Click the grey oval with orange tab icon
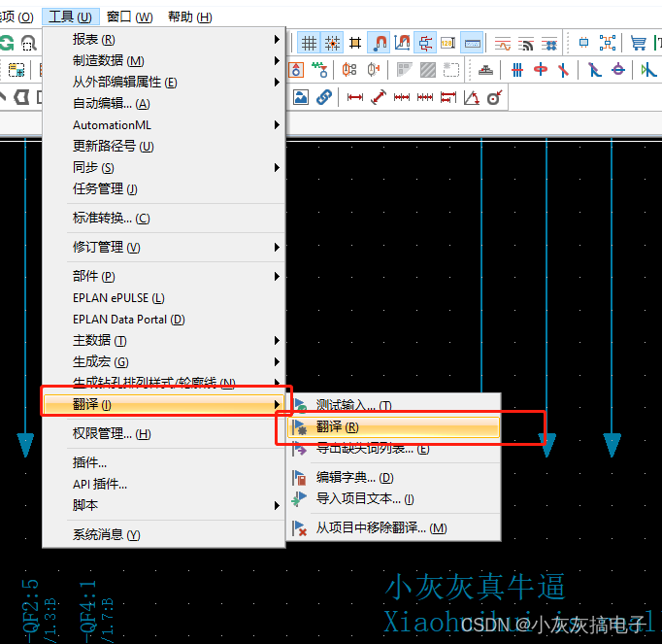662x644 pixels. pyautogui.click(x=373, y=70)
